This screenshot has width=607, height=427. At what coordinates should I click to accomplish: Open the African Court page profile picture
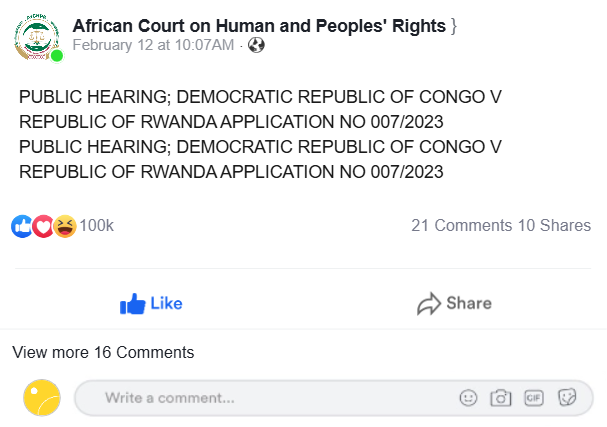point(37,37)
